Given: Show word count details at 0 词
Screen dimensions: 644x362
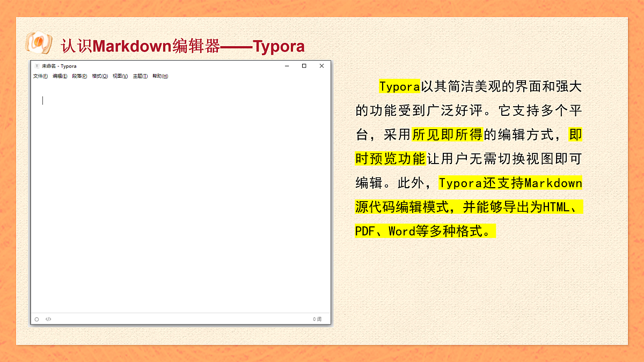Looking at the screenshot, I should click(317, 319).
